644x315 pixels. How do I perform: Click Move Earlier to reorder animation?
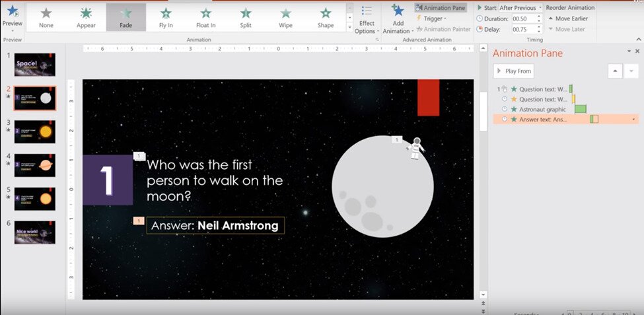[x=567, y=18]
